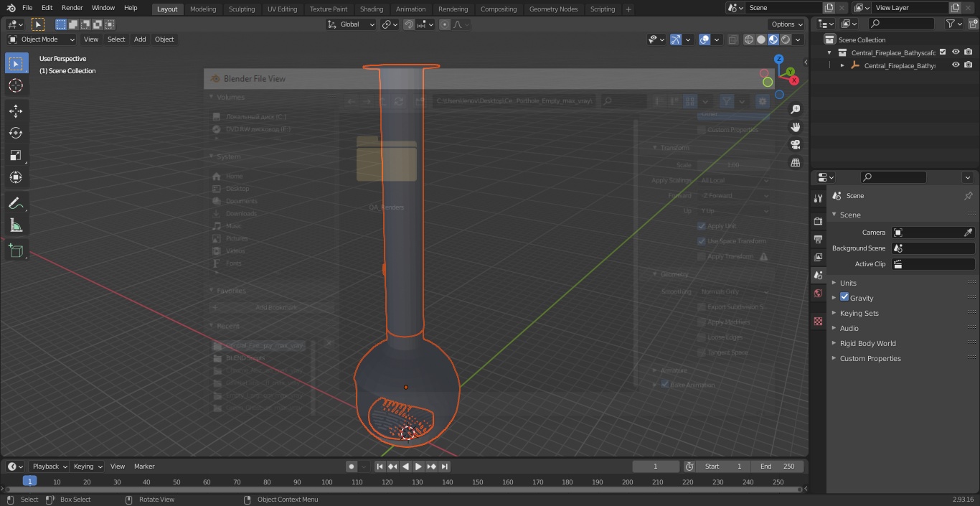Screen dimensions: 980x506
Task: Switch to rendered viewport shading
Action: pyautogui.click(x=786, y=39)
